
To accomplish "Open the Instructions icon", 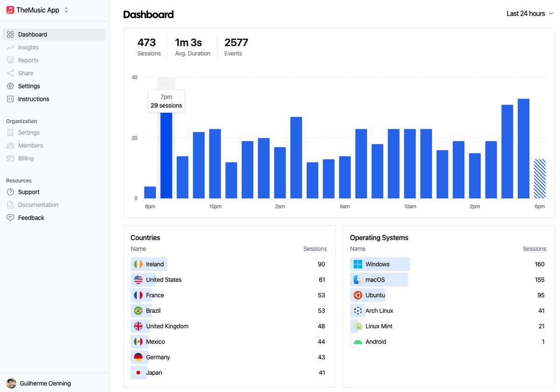I will (9, 99).
